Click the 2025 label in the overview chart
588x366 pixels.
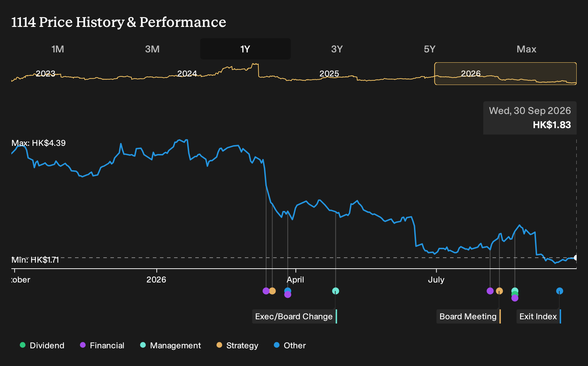(x=329, y=74)
